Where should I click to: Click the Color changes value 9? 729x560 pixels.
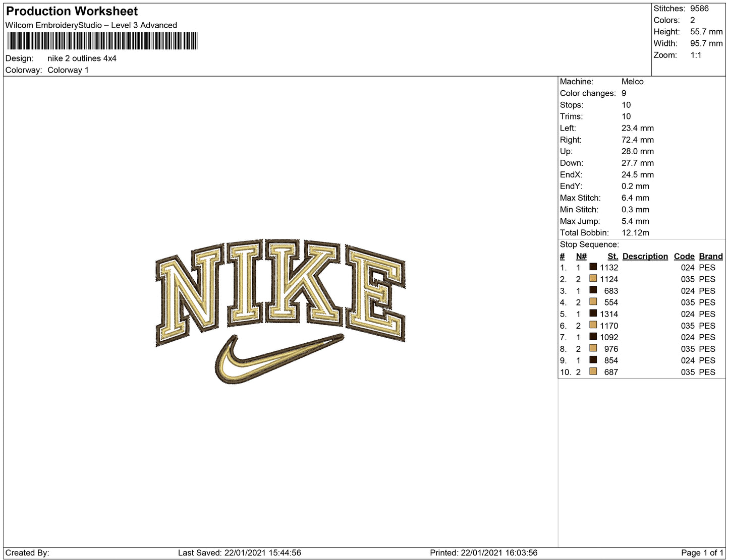pos(624,93)
